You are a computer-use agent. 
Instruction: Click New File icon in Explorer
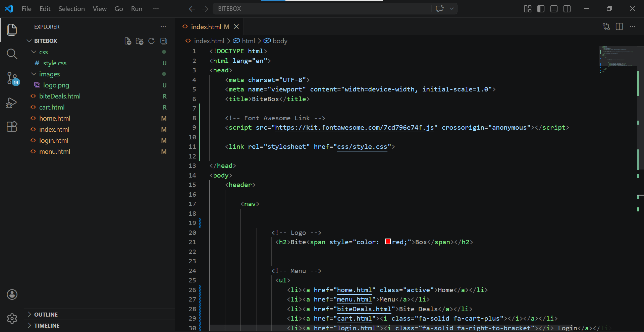(x=127, y=41)
